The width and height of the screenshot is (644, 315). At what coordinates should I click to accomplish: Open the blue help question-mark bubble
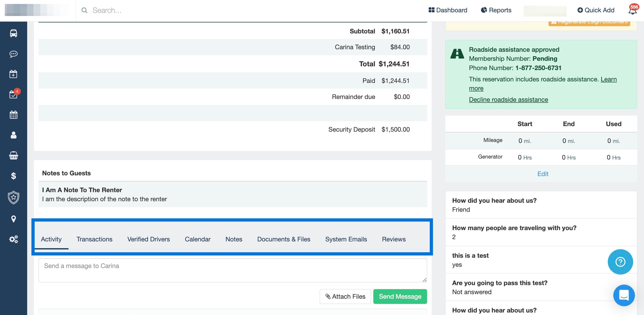[x=620, y=262]
